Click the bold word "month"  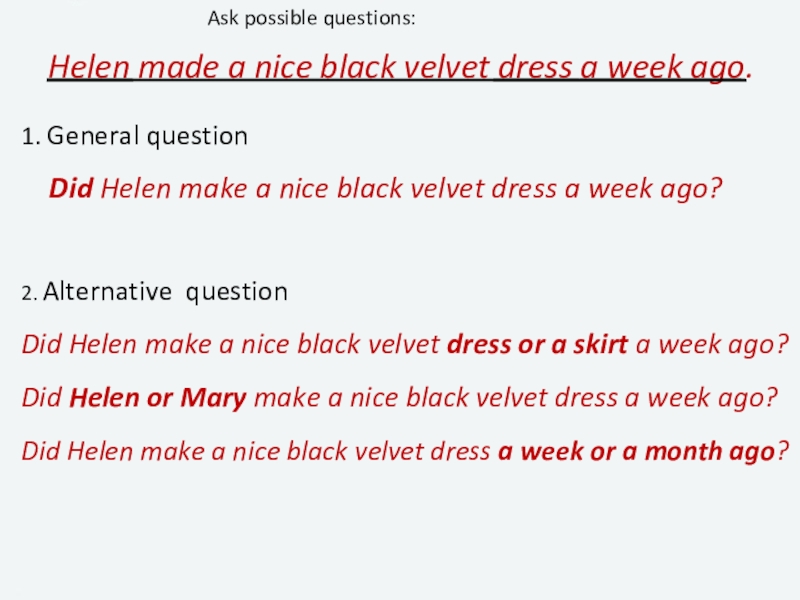[683, 450]
